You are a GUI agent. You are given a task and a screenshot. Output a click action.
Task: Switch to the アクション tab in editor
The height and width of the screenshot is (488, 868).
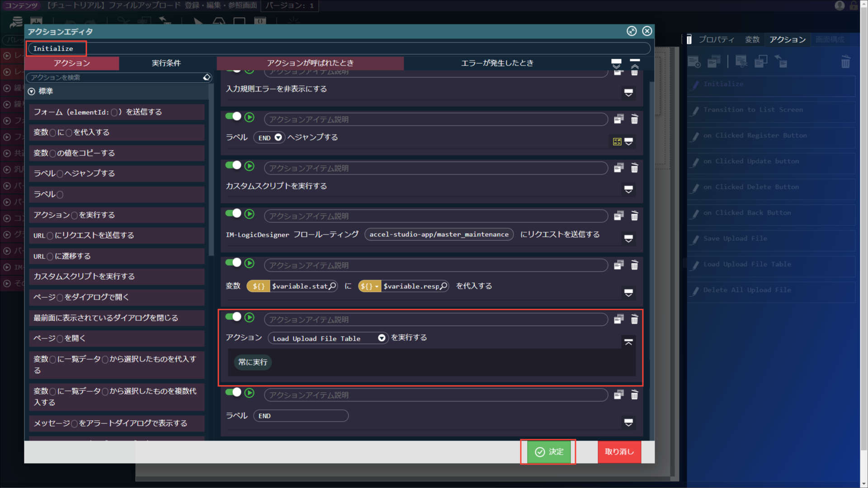point(72,63)
